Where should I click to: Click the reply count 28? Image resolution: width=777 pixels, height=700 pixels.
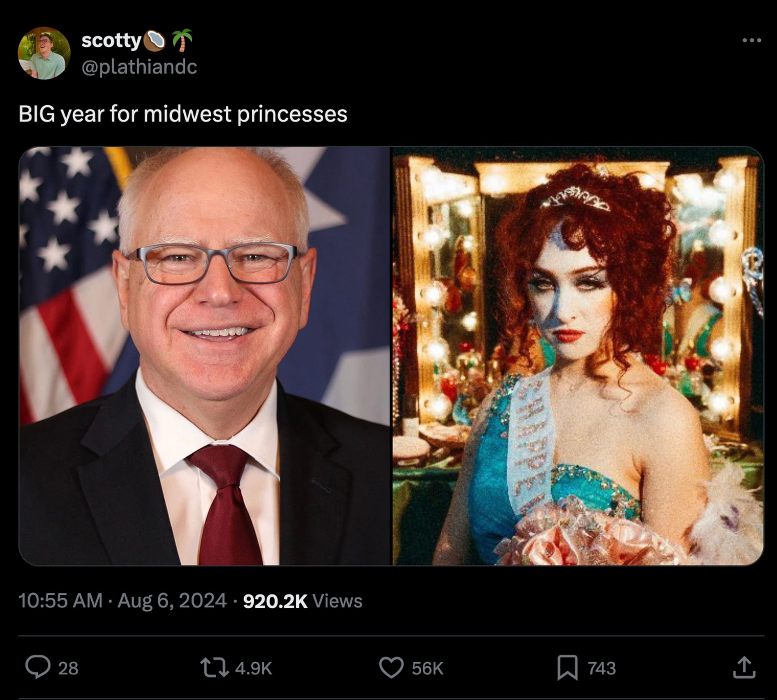pyautogui.click(x=68, y=668)
